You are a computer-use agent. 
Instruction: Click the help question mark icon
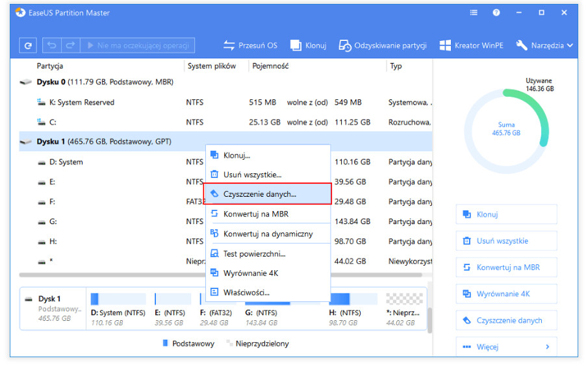click(x=496, y=13)
